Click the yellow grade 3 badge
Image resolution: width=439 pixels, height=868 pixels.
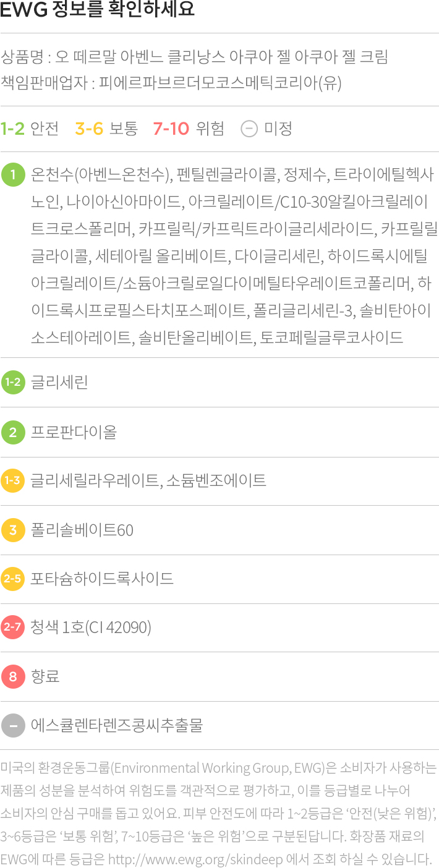point(13,530)
